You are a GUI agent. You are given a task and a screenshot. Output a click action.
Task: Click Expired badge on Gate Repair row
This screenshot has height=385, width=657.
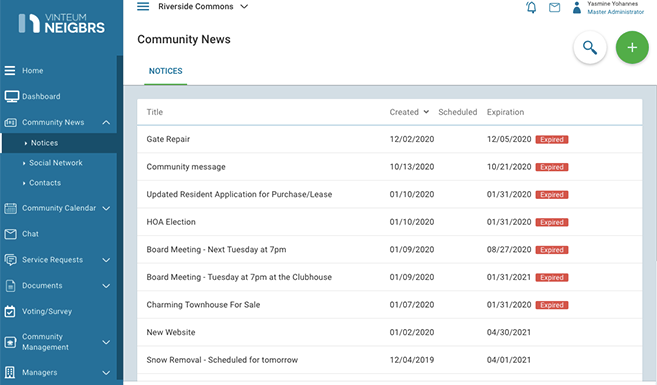click(552, 140)
